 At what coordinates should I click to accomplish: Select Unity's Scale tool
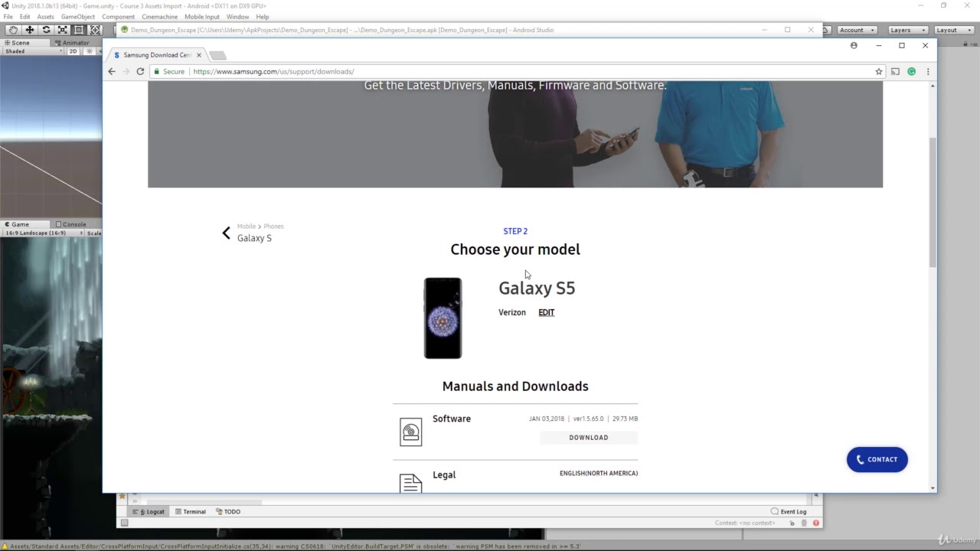click(x=62, y=30)
